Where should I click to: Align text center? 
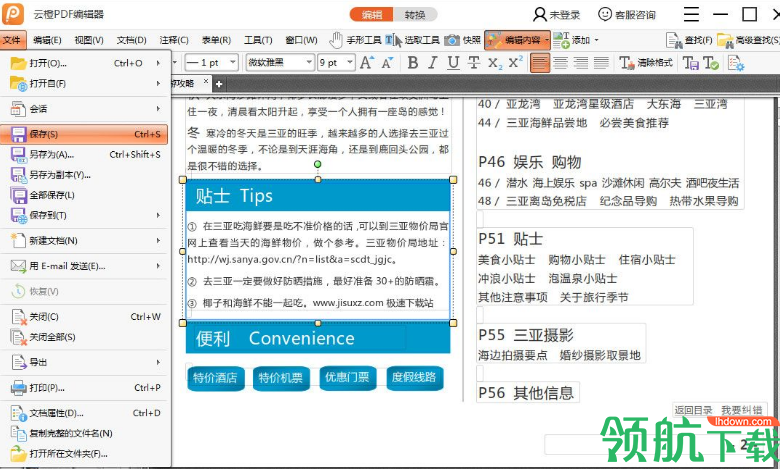(x=561, y=63)
